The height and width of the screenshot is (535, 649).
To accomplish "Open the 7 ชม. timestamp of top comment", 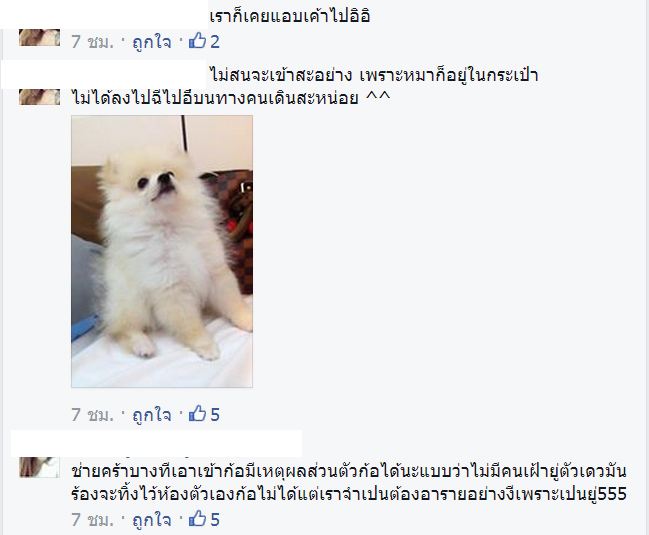I will click(x=92, y=42).
